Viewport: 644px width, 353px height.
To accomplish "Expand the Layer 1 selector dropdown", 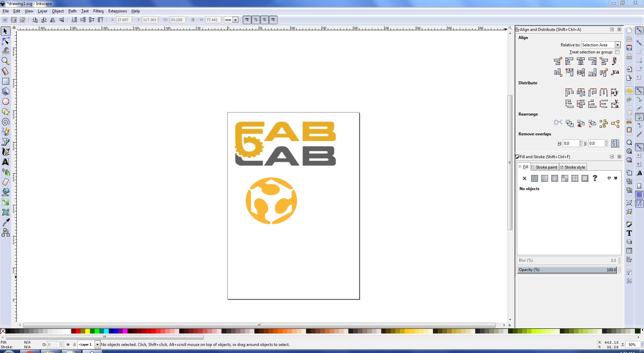I will (97, 345).
